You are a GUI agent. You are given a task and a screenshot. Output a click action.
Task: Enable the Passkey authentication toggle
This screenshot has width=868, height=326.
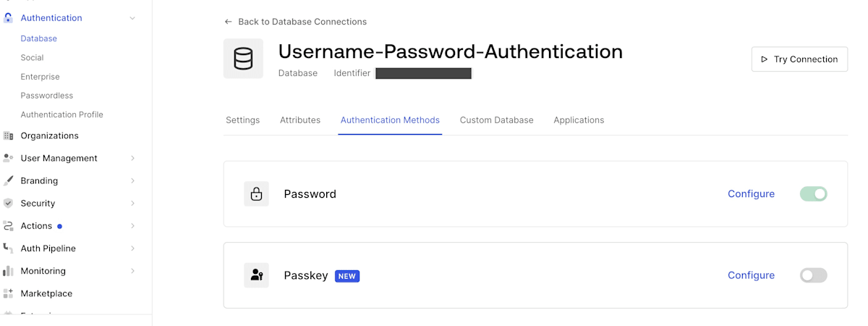(x=813, y=275)
